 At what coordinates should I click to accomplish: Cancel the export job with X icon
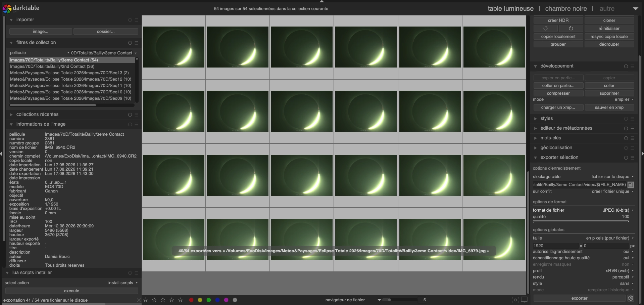pos(139,300)
